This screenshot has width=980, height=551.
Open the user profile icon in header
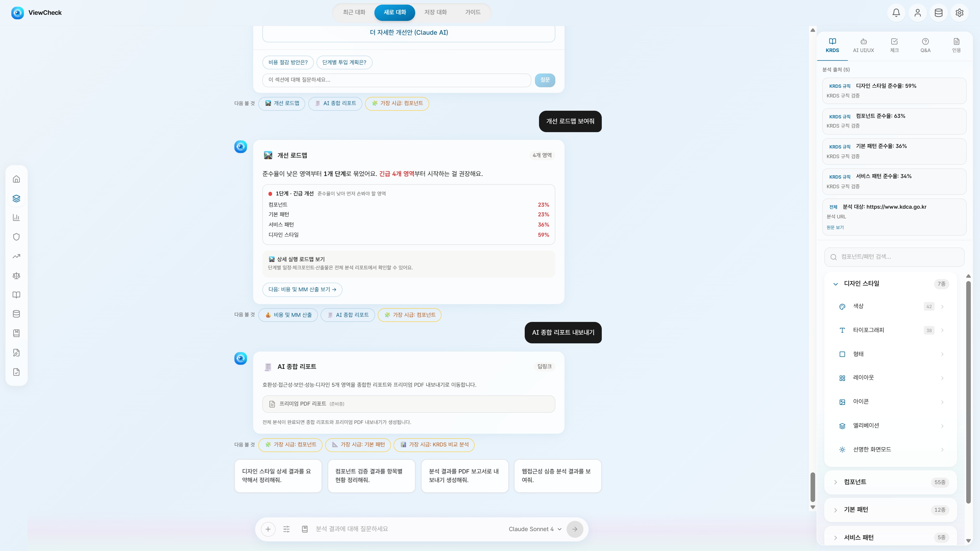tap(917, 12)
